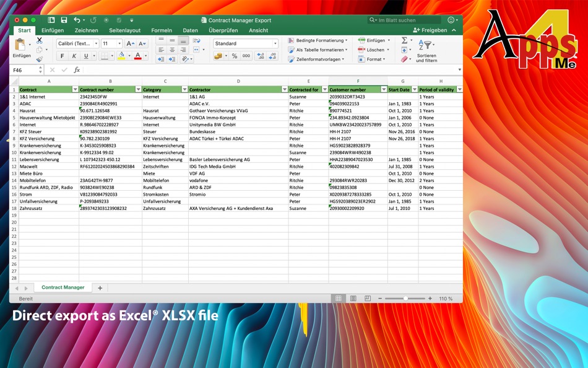Align text left in cell
The height and width of the screenshot is (368, 588).
[161, 50]
